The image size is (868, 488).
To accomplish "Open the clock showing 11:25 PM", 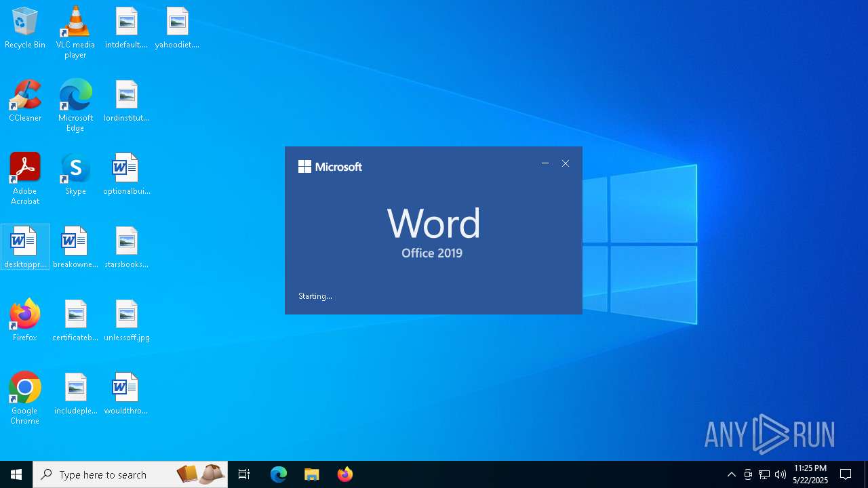I will pos(810,474).
